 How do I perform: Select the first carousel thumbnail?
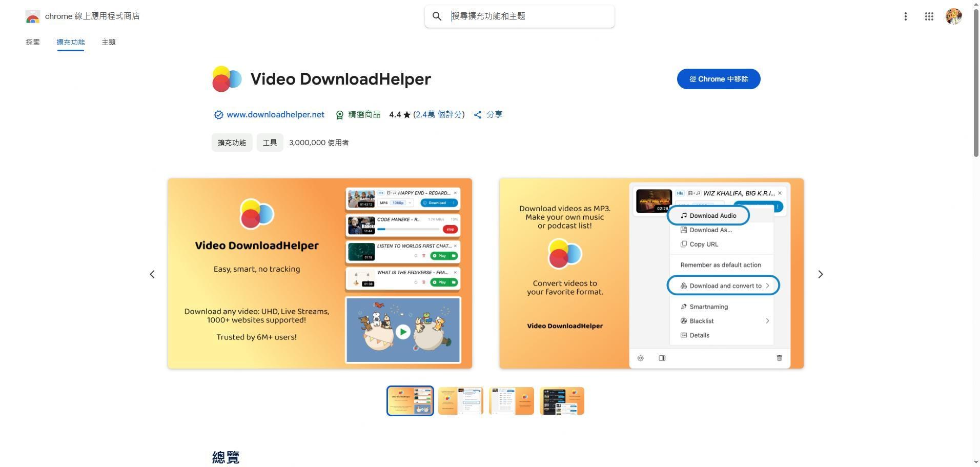pos(410,401)
